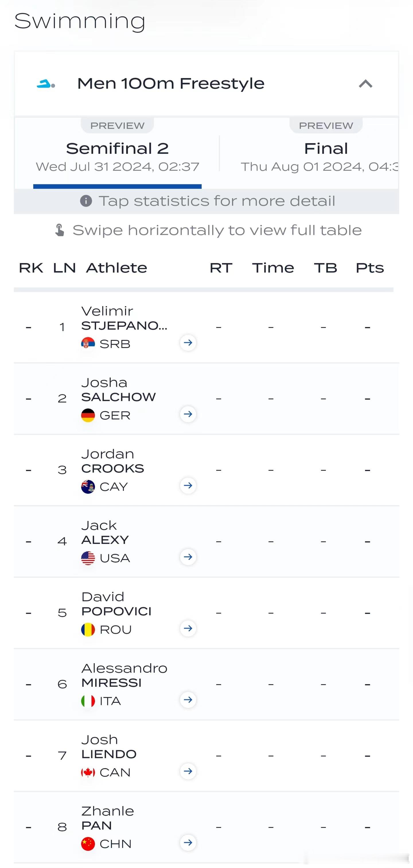Select the Pts column header
This screenshot has height=868, width=413.
369,268
